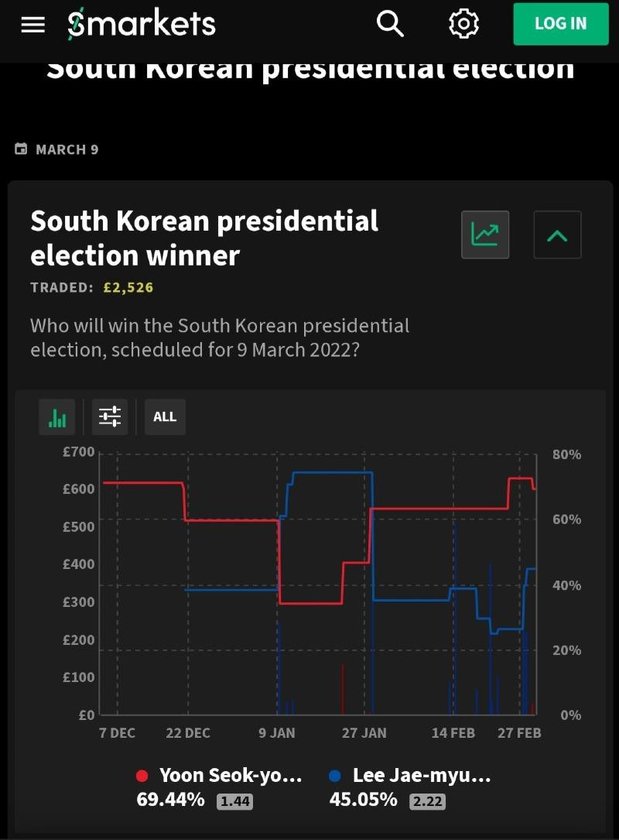Open the settings gear icon

463,24
